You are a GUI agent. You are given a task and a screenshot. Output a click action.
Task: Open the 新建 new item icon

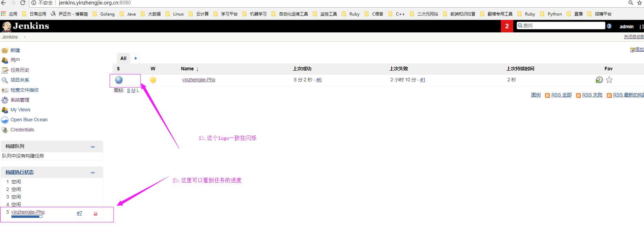pyautogui.click(x=5, y=50)
